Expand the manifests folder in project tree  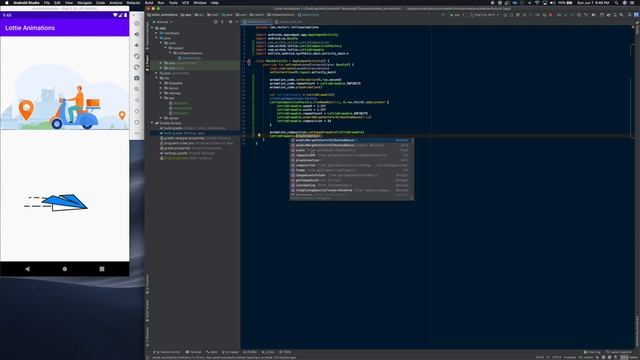click(x=156, y=33)
